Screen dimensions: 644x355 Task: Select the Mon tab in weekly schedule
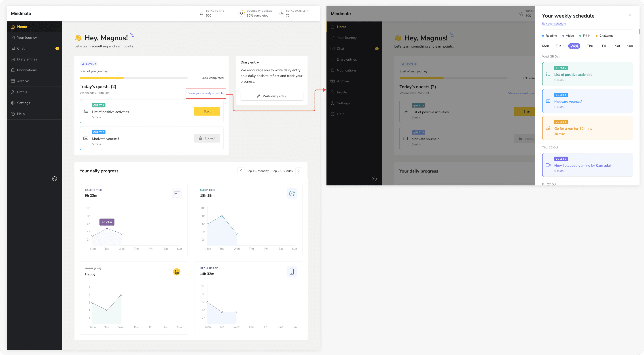[x=546, y=46]
